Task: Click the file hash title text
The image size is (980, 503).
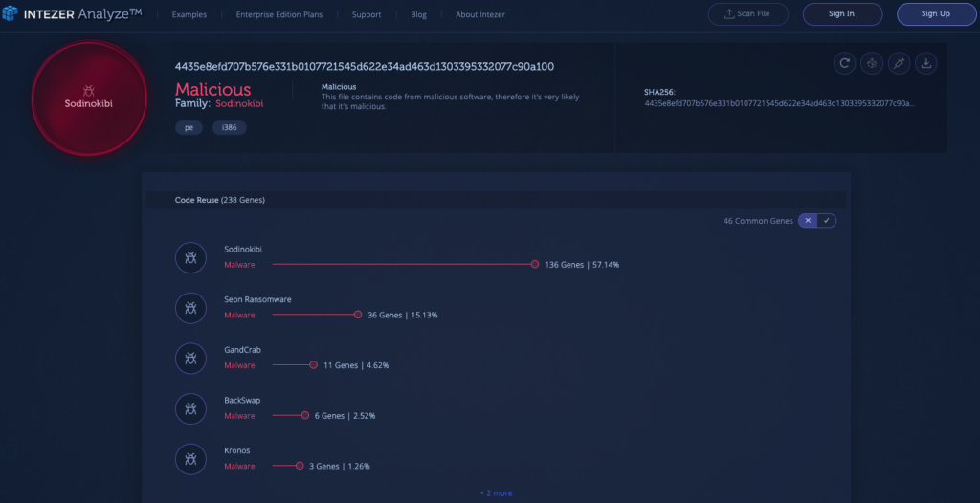Action: 365,66
